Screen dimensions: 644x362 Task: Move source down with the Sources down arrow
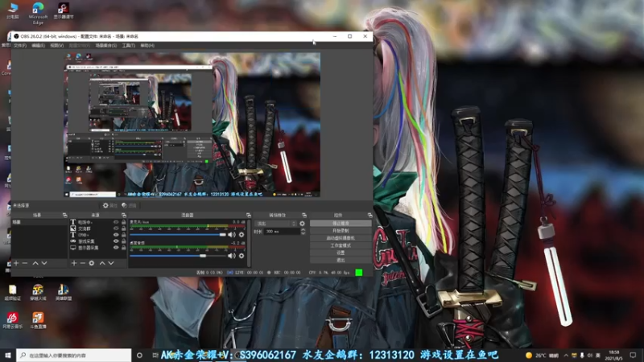(111, 263)
